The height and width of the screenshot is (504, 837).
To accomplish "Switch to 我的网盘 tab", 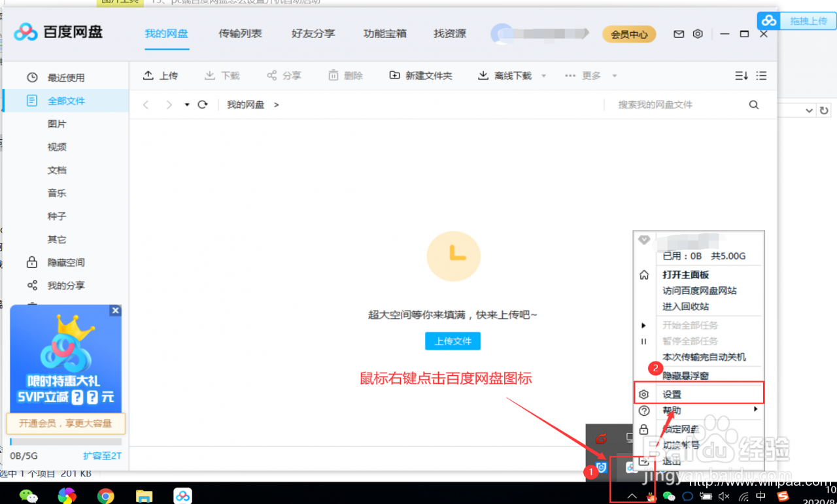I will [x=166, y=33].
